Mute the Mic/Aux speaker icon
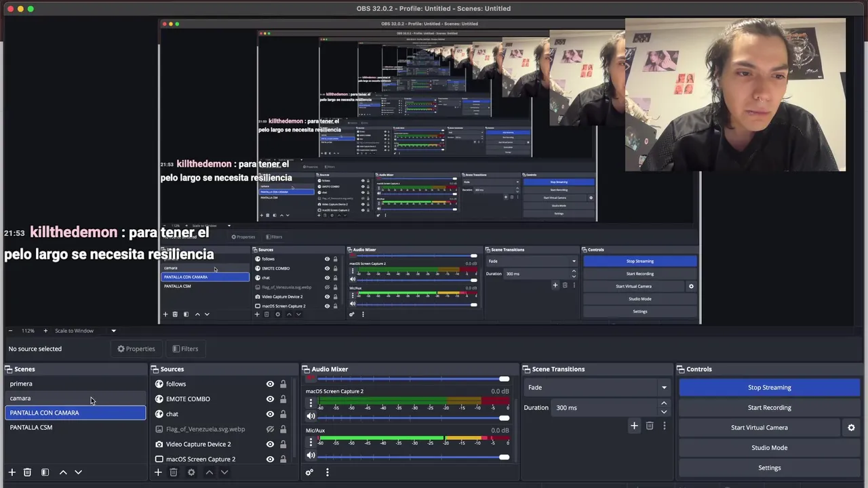 [311, 455]
